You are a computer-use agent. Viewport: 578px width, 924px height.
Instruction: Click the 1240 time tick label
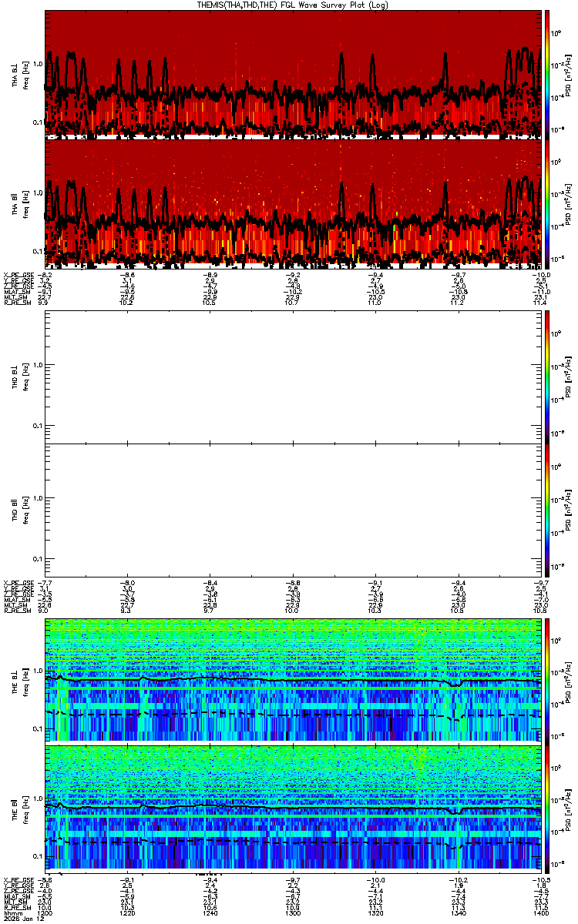pos(211,912)
